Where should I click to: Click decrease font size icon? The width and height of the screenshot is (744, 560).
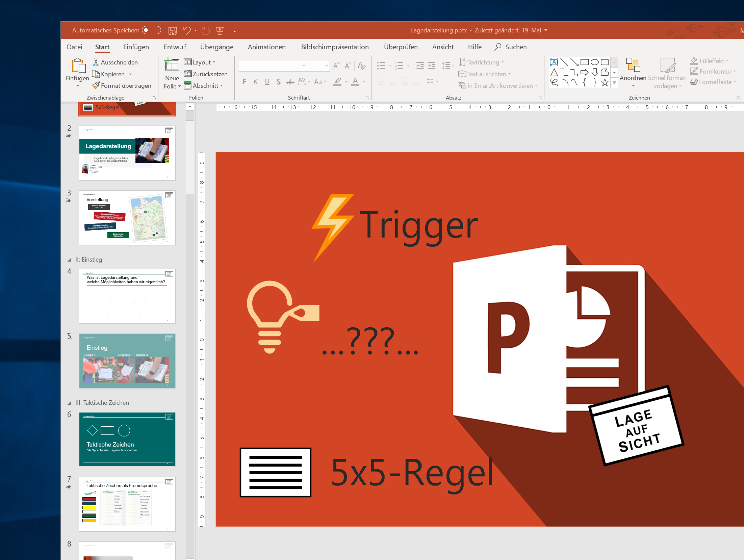[348, 65]
